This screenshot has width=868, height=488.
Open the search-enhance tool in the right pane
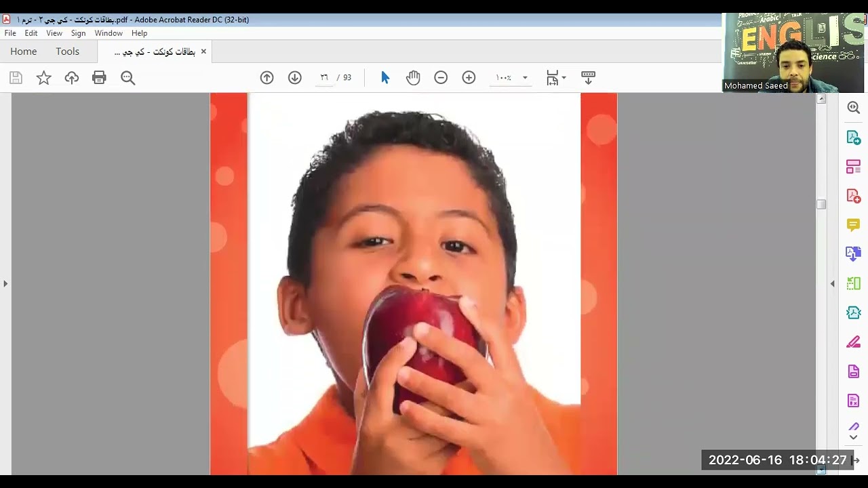(854, 108)
